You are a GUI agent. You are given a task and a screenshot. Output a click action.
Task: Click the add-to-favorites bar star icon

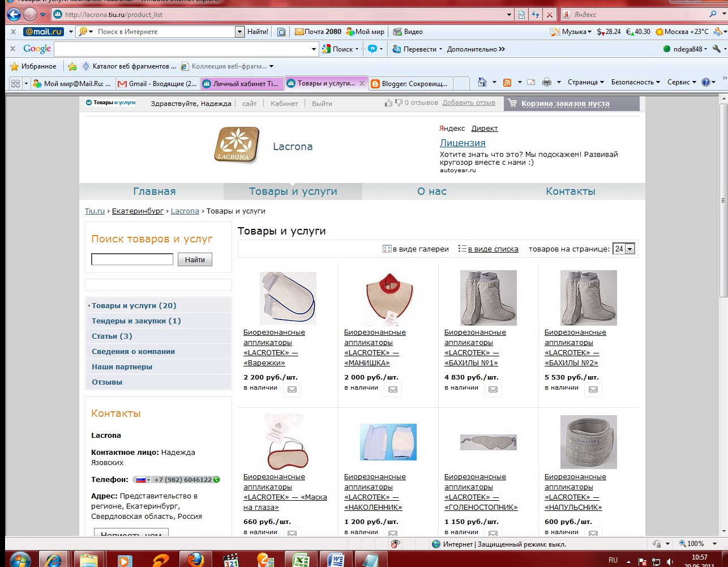coord(72,66)
